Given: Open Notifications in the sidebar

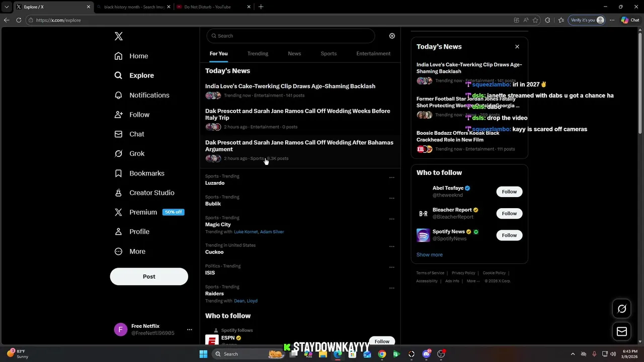Looking at the screenshot, I should pyautogui.click(x=142, y=95).
